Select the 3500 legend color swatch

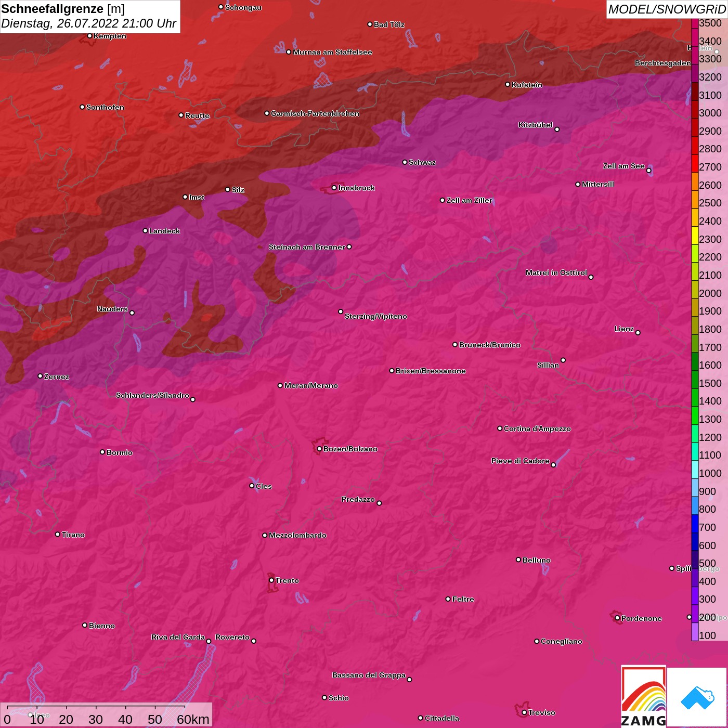coord(695,23)
